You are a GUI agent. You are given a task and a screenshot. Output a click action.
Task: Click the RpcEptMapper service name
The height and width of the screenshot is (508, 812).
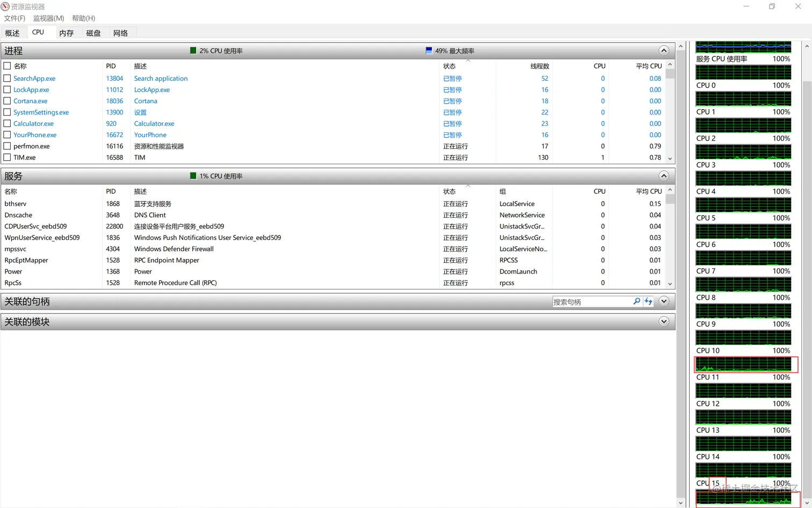(x=26, y=260)
